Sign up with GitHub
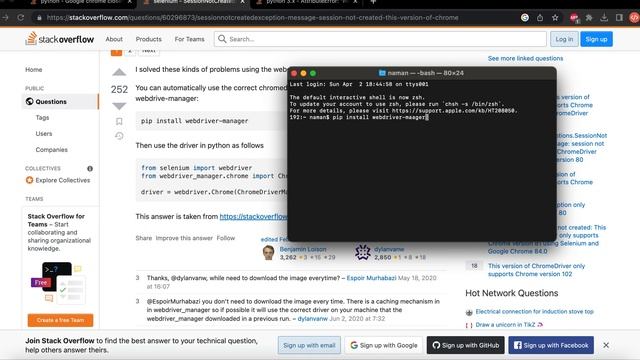Image resolution: width=640 pixels, height=360 pixels. (x=466, y=345)
